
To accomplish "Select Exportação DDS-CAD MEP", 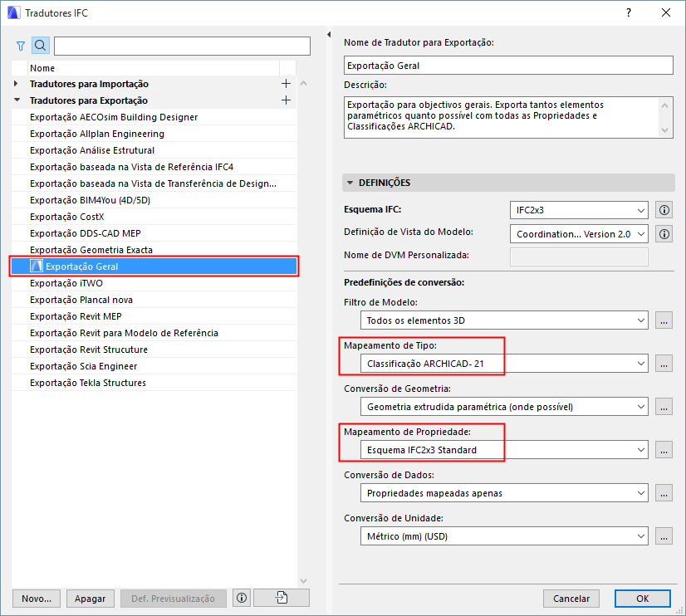I will [154, 233].
